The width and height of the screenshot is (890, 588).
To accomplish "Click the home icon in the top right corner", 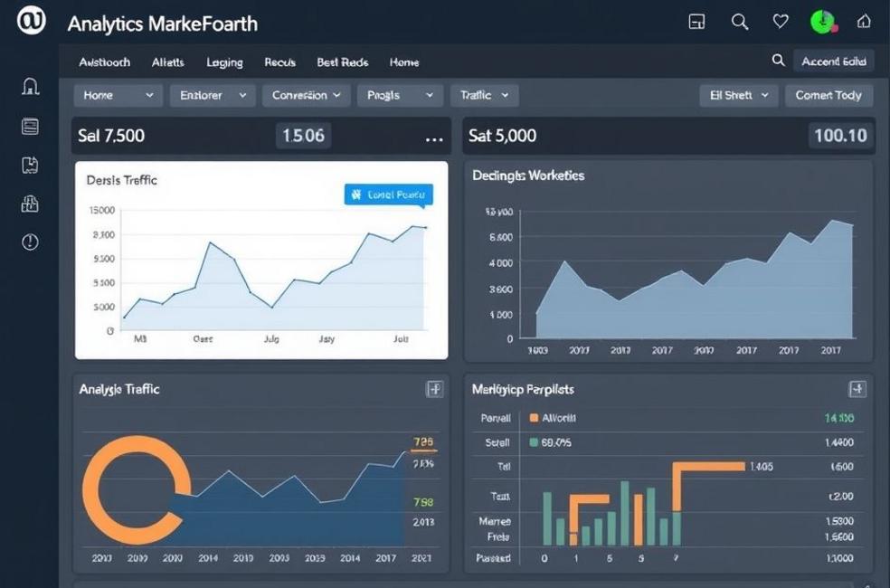I will point(862,22).
